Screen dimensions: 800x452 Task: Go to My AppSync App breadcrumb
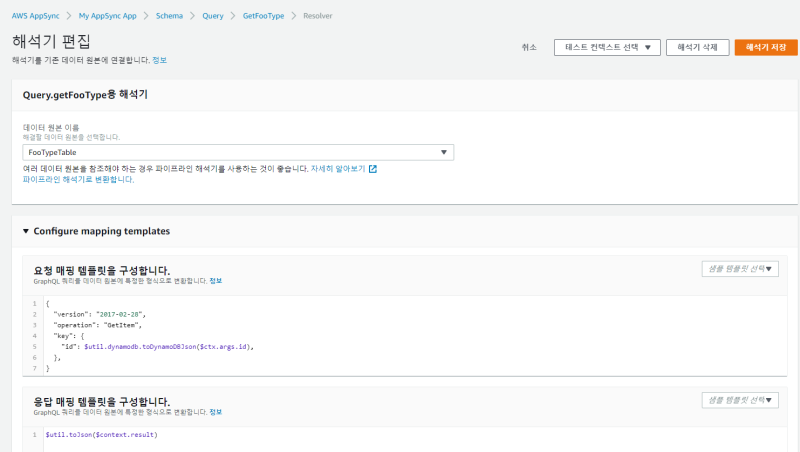coord(109,17)
